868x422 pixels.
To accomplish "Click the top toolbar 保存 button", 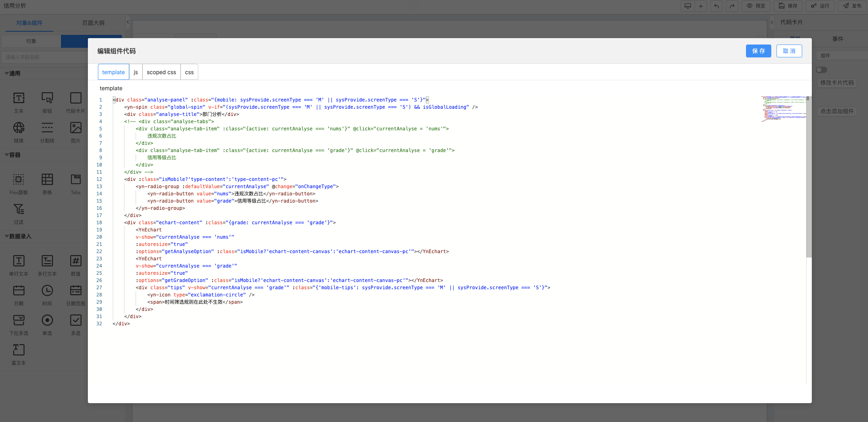I will click(788, 6).
